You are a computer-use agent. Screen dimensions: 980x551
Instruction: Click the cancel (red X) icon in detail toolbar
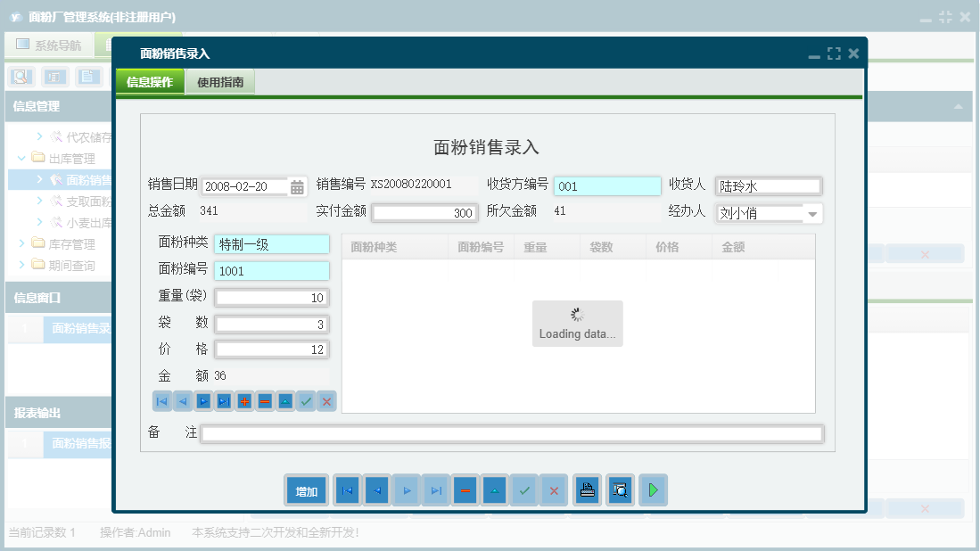325,401
